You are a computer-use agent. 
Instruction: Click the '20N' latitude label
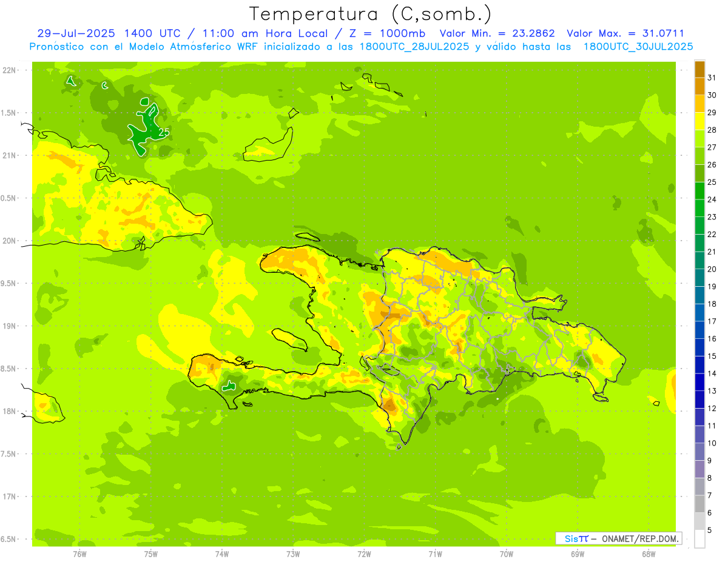(9, 241)
